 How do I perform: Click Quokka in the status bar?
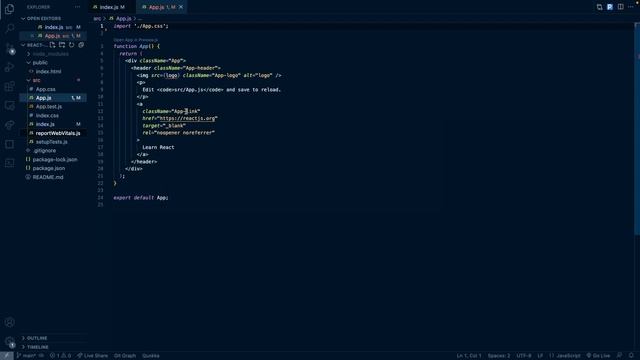coord(151,356)
